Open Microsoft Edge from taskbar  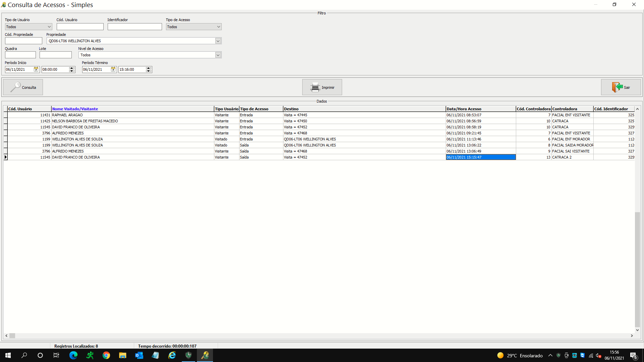click(x=73, y=355)
